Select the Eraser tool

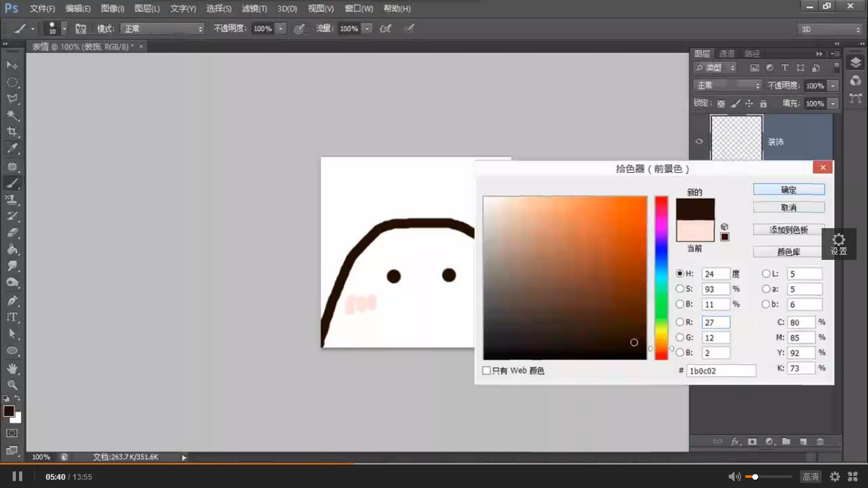(x=12, y=233)
